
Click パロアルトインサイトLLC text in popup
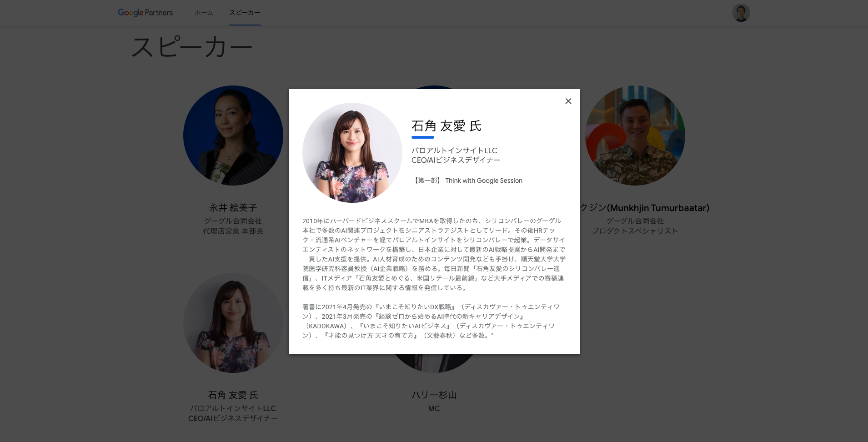[x=454, y=151]
